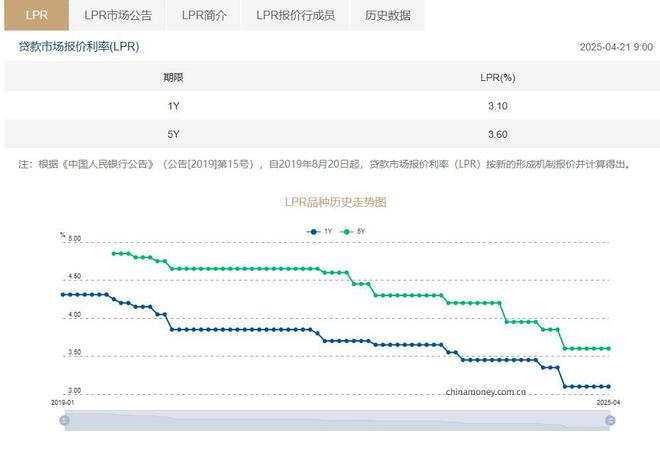Click the 3.60 rate value
Viewport: 660px width, 451px height.
[x=498, y=134]
